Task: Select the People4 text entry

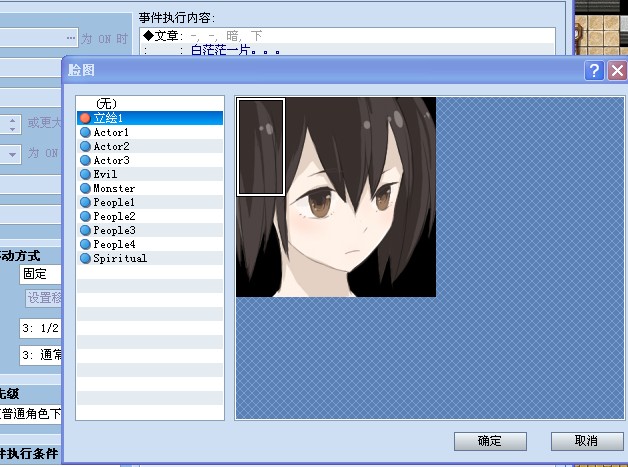Action: pos(114,244)
